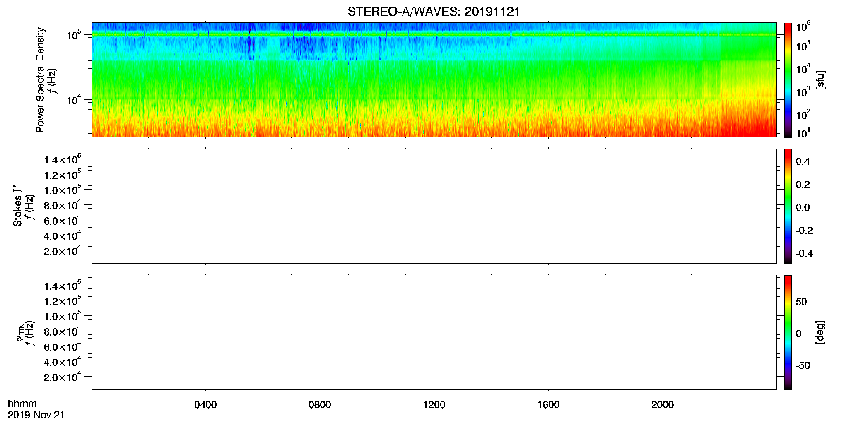Click the -50 tick on degrees colorbar

click(803, 366)
